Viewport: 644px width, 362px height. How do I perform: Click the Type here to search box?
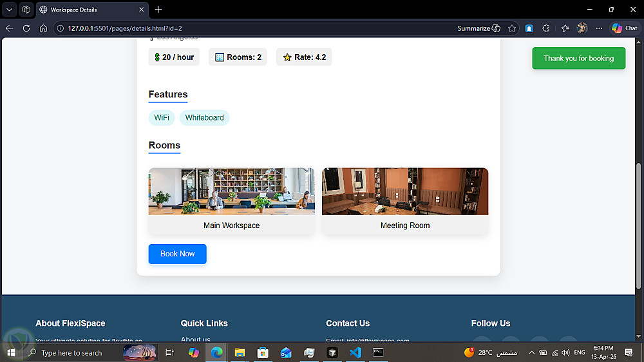(90, 352)
